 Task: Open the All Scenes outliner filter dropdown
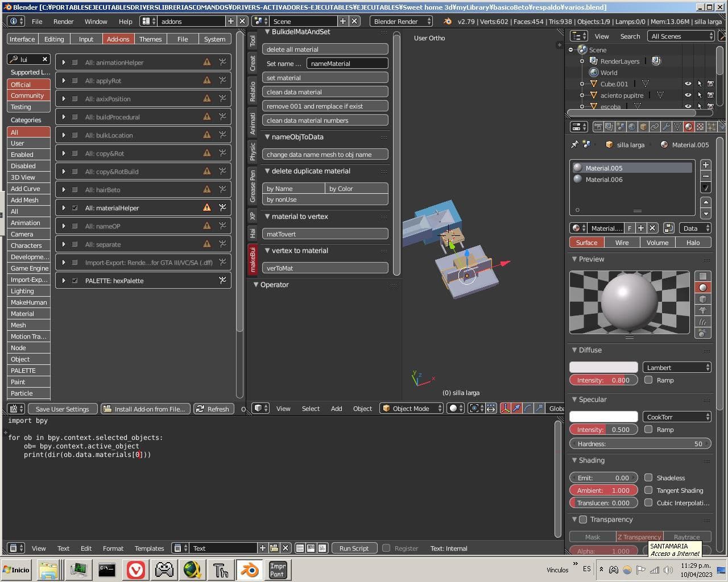click(681, 36)
